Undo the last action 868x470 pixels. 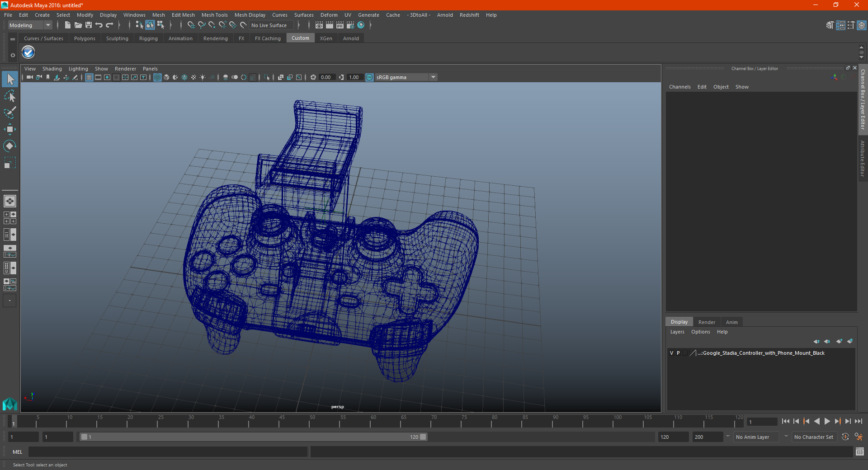tap(99, 25)
